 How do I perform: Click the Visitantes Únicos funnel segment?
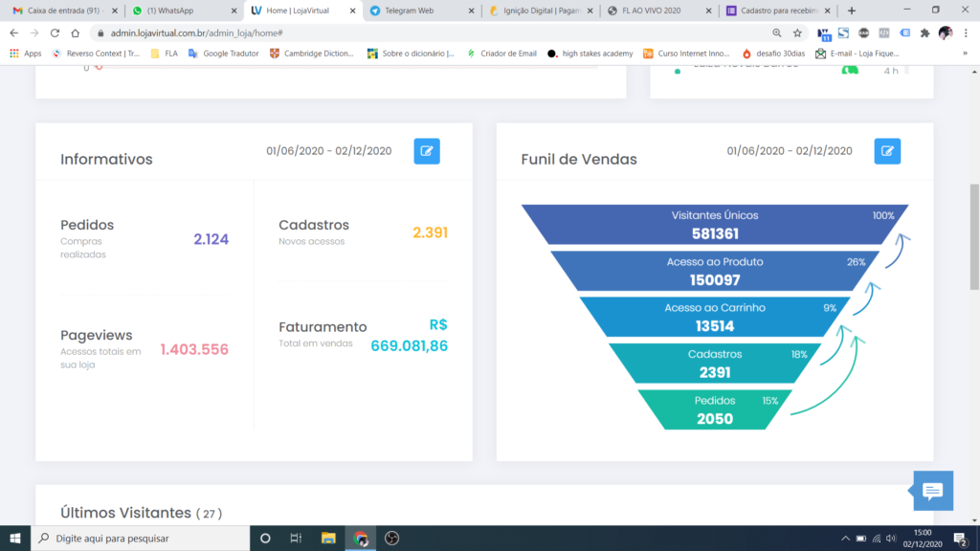point(715,225)
